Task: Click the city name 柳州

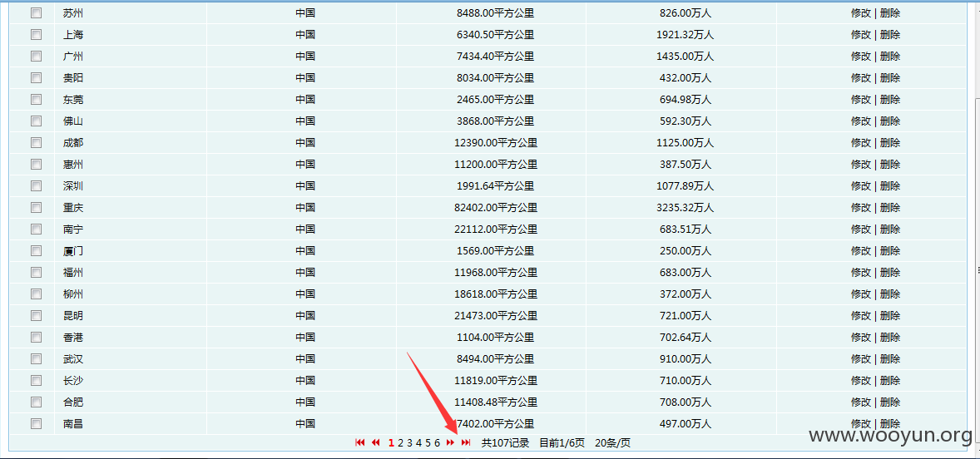Action: pyautogui.click(x=73, y=294)
